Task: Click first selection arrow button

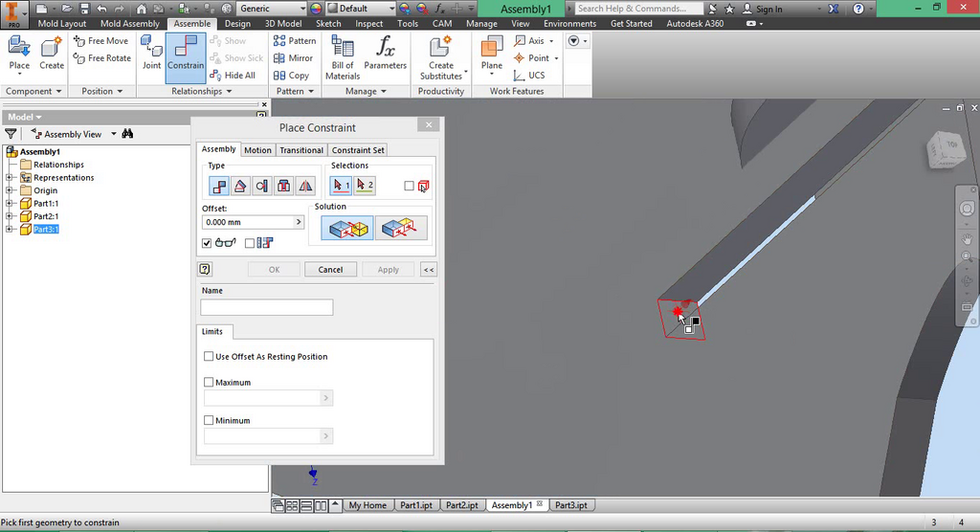Action: pos(341,186)
